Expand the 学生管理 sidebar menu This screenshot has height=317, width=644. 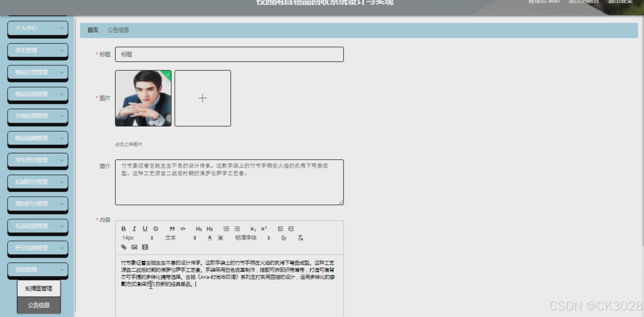(x=38, y=50)
